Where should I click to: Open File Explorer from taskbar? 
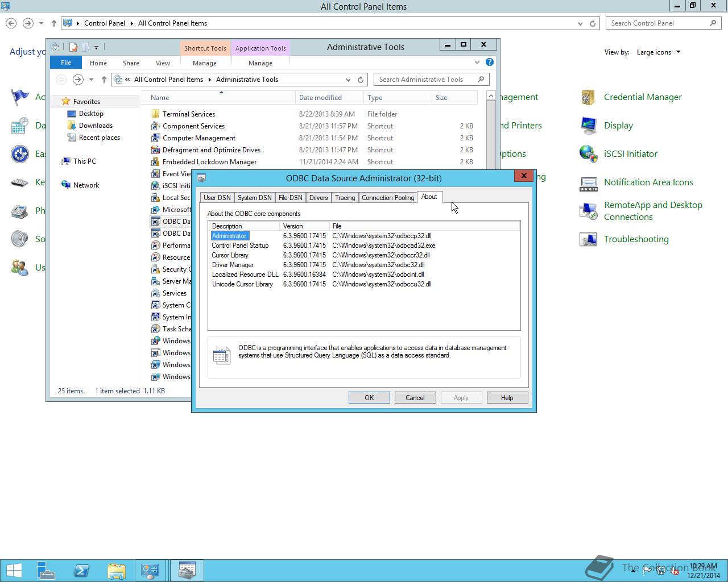[116, 571]
